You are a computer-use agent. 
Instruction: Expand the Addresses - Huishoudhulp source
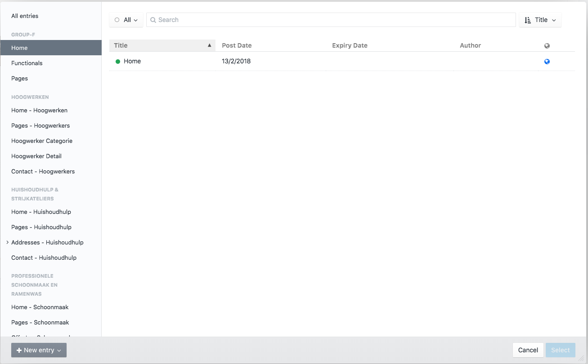[x=7, y=242]
